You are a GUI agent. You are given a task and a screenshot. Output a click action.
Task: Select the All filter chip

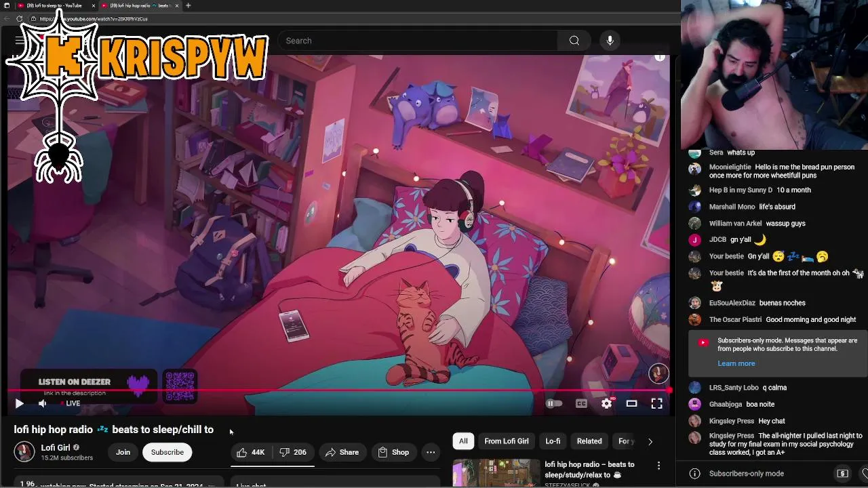pos(463,441)
